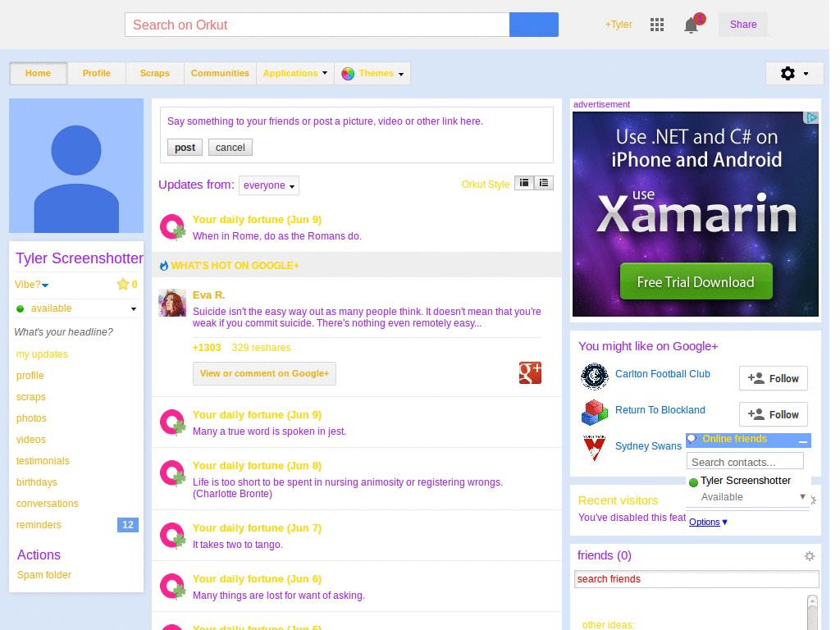Click Free Trial Download in ad

(696, 282)
